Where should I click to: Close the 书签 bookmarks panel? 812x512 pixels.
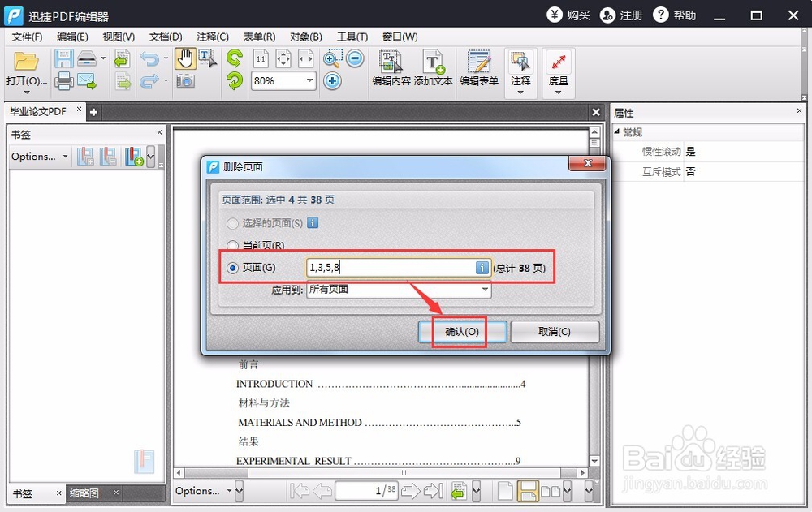point(159,132)
